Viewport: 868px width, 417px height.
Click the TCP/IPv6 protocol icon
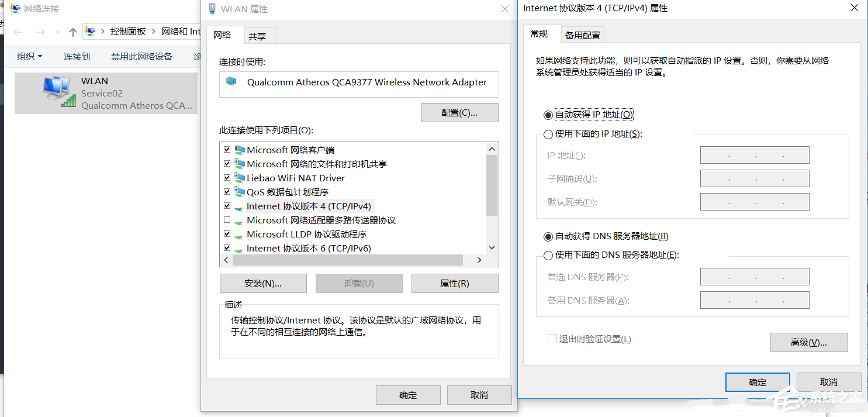pyautogui.click(x=238, y=249)
